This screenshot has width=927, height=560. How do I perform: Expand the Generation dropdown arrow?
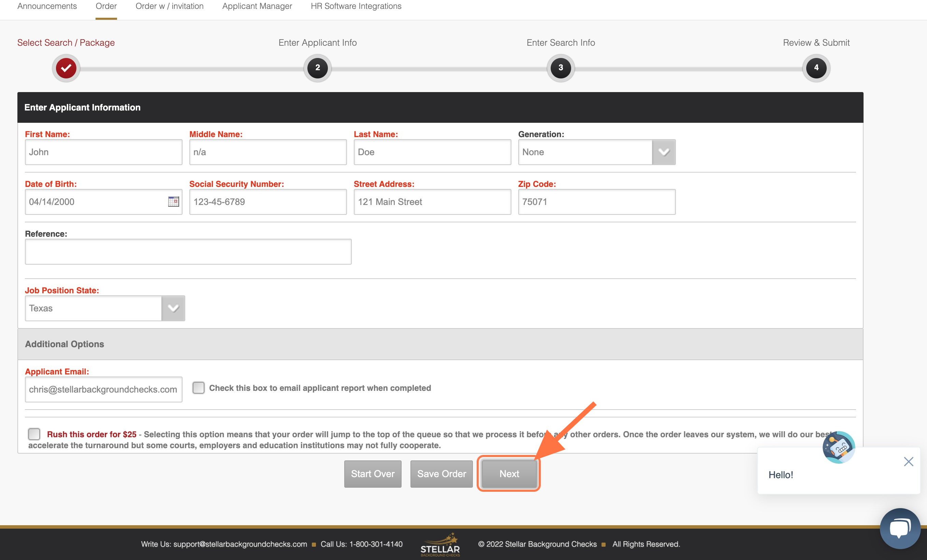point(664,152)
